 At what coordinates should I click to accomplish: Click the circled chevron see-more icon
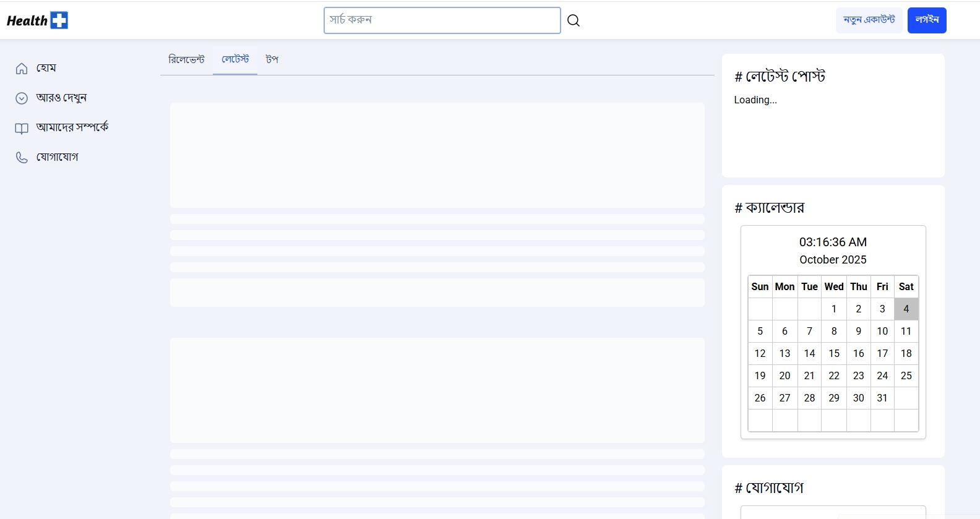(22, 98)
